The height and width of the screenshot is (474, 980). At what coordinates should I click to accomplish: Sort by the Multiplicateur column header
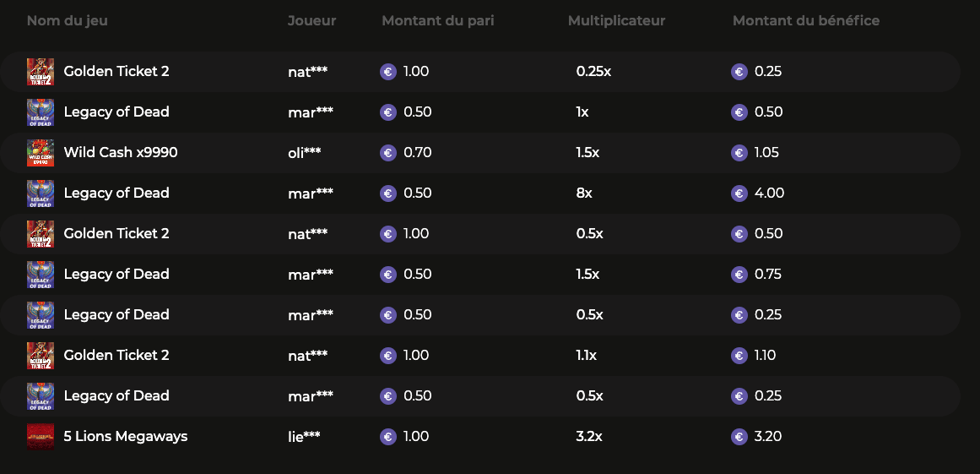click(616, 20)
